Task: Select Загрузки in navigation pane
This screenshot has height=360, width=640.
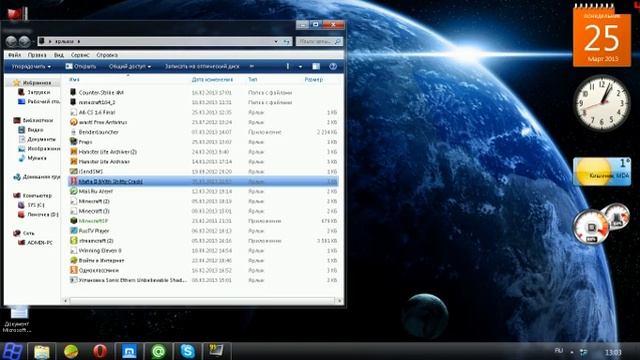Action: pos(38,92)
